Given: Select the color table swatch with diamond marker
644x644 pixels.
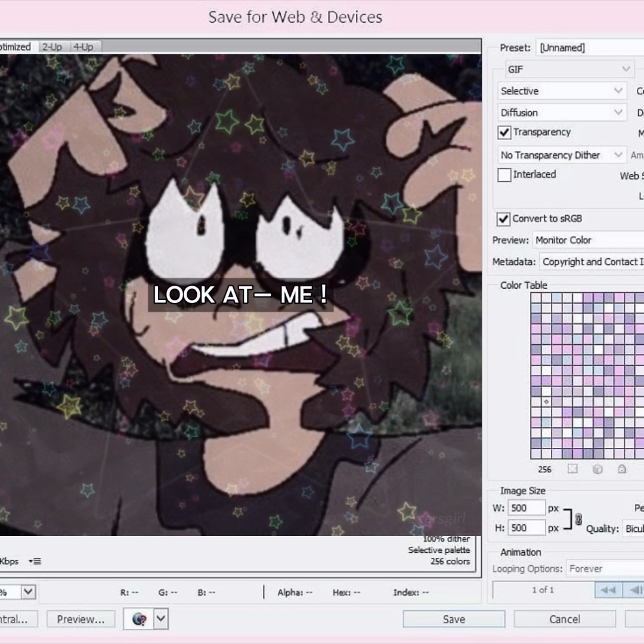Looking at the screenshot, I should [546, 402].
